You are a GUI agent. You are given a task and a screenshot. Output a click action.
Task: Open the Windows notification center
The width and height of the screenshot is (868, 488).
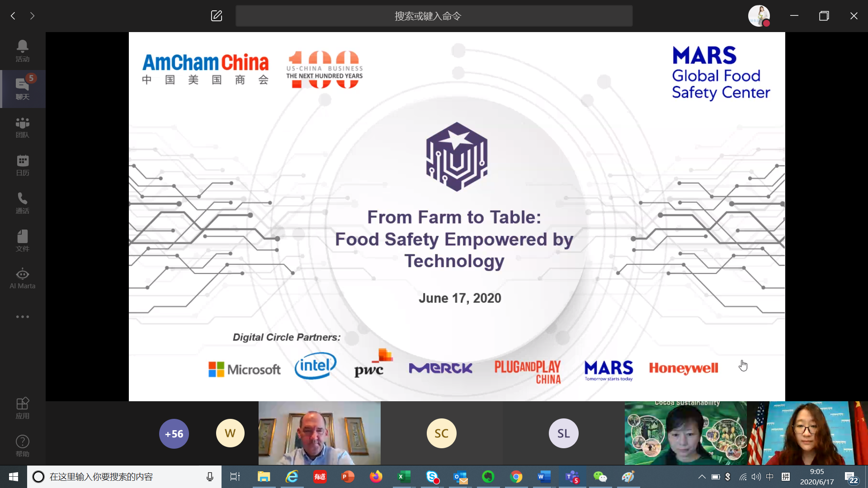coord(851,477)
